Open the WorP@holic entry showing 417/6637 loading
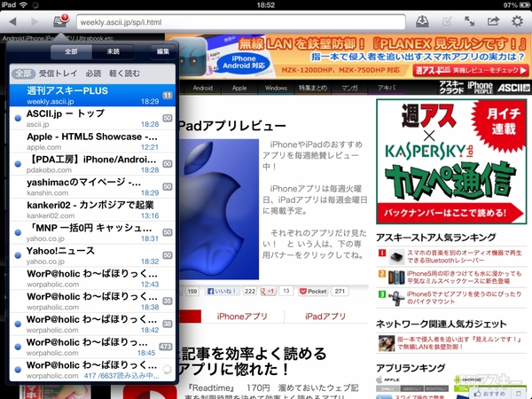 coord(92,370)
